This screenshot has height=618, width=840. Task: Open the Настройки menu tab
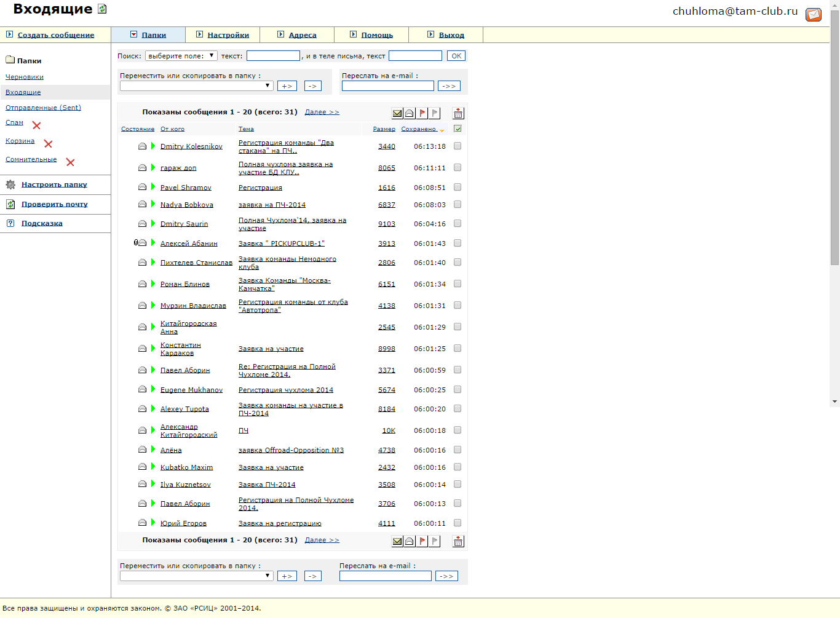[x=228, y=35]
